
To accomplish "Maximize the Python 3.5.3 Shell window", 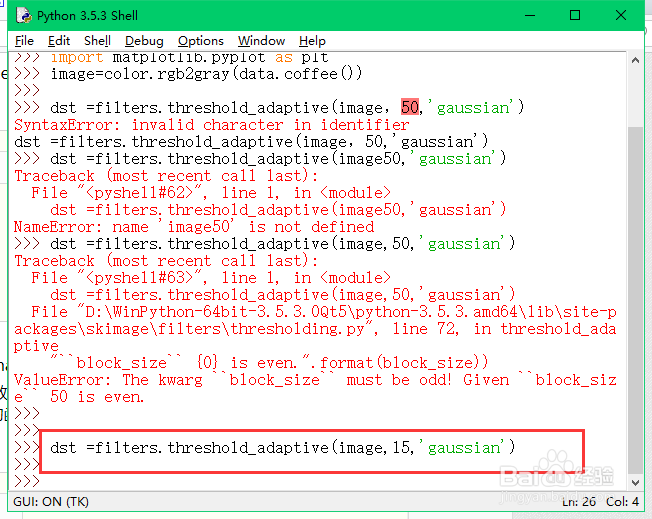I will [x=575, y=15].
